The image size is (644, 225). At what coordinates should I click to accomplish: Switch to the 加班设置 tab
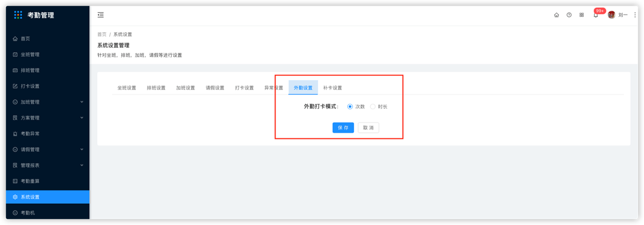tap(186, 88)
